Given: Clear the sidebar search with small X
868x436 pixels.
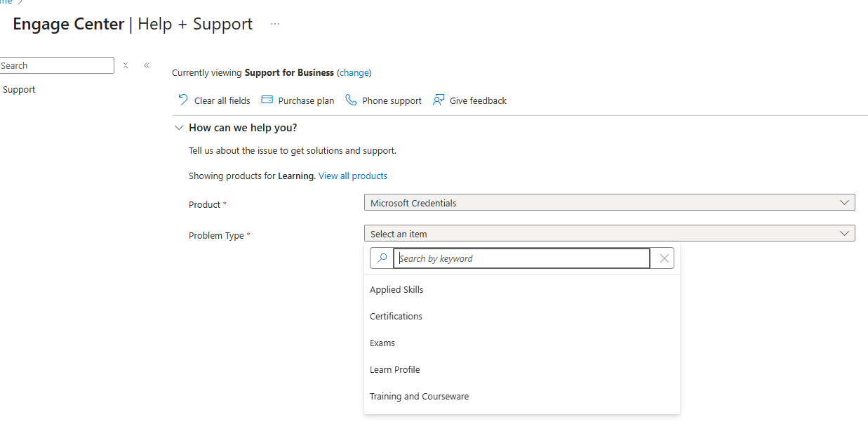Looking at the screenshot, I should [126, 65].
